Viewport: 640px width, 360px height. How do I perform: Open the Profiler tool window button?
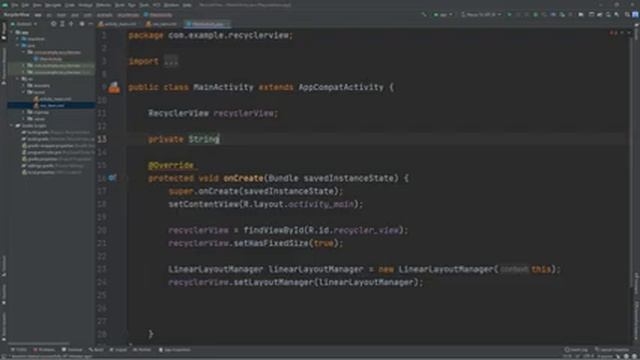point(142,350)
